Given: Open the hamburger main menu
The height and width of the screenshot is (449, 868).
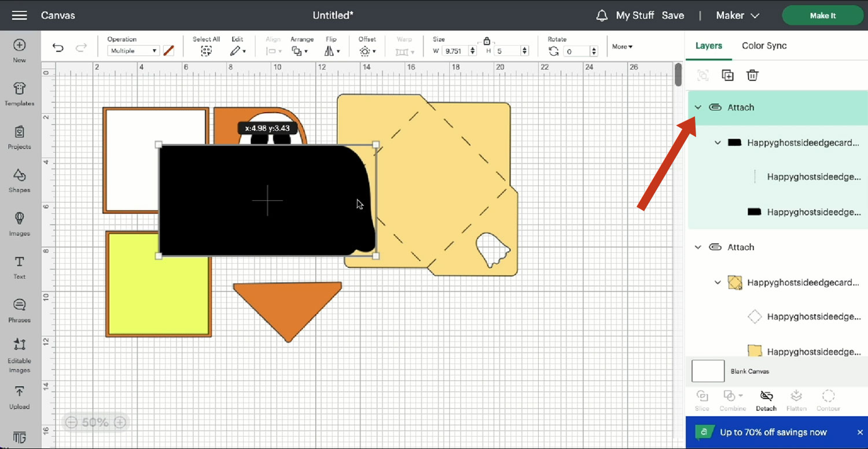Looking at the screenshot, I should click(x=19, y=16).
